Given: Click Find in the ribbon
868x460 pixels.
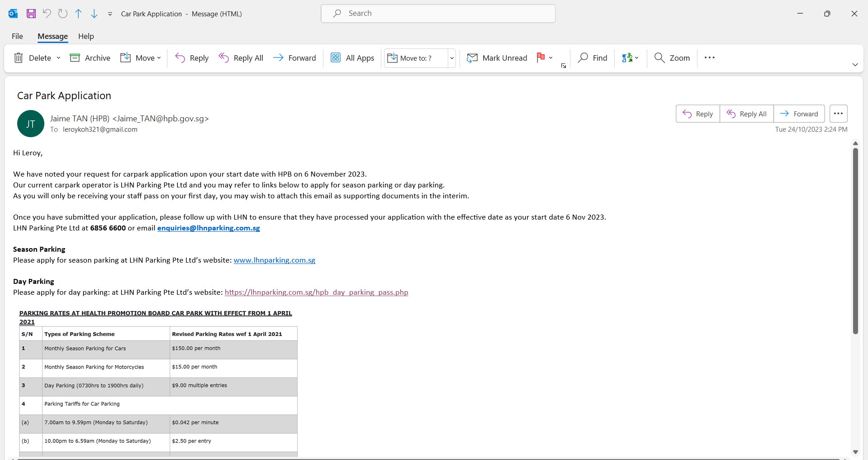Looking at the screenshot, I should click(593, 58).
